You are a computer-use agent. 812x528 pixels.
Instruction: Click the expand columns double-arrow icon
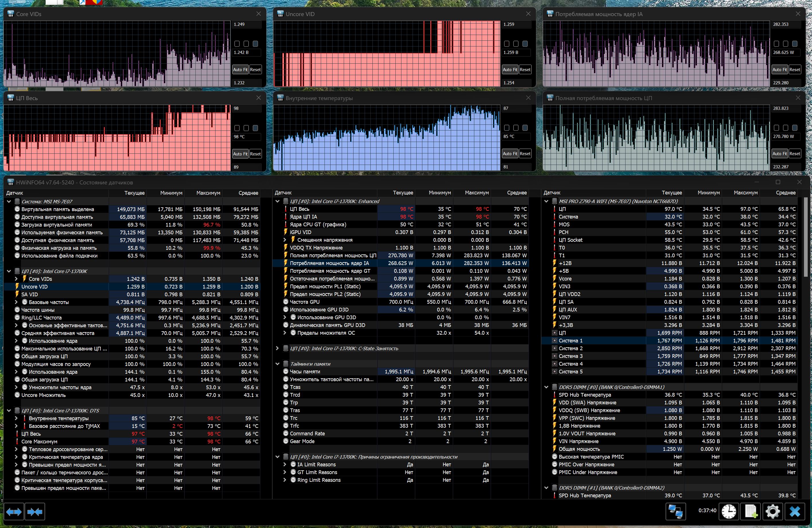(x=14, y=511)
